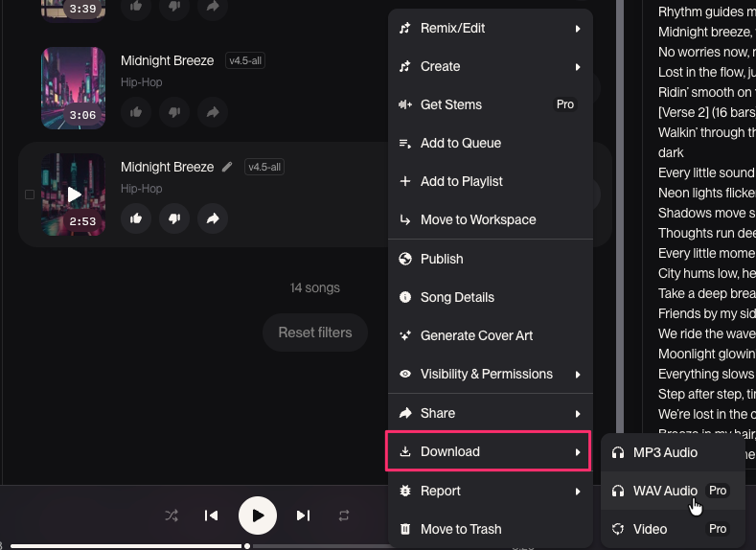The width and height of the screenshot is (756, 550).
Task: Expand the Remix/Edit submenu
Action: point(490,29)
